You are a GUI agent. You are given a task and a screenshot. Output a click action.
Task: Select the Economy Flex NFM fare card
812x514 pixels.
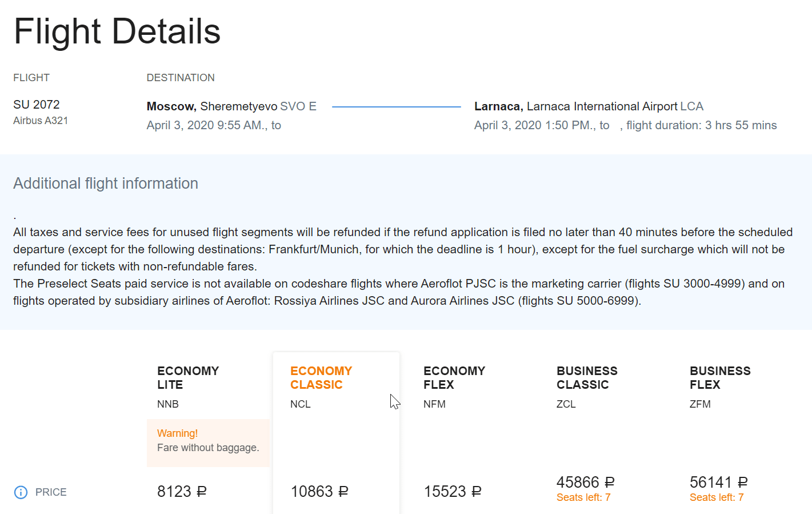454,377
